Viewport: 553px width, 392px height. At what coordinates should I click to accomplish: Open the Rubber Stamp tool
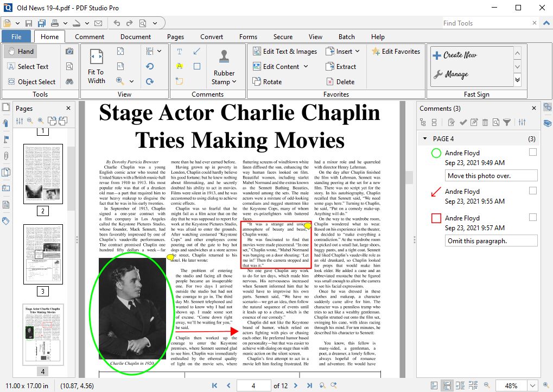225,65
